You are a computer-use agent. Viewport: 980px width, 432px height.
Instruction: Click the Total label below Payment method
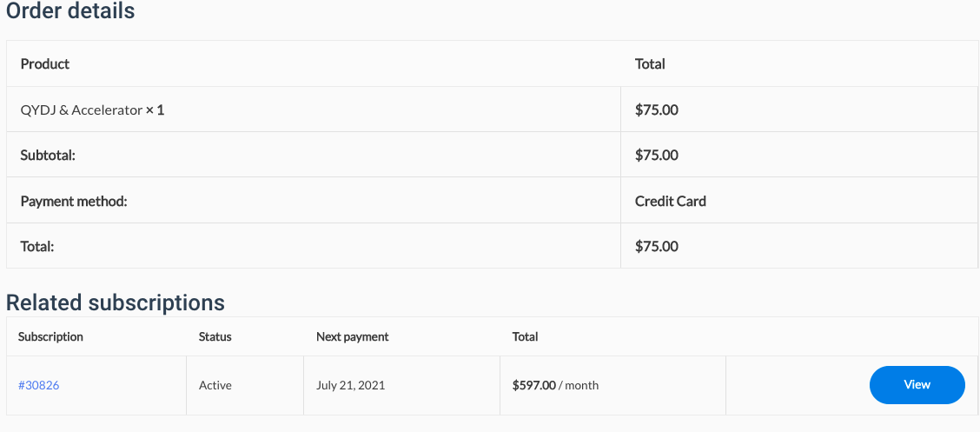tap(37, 246)
